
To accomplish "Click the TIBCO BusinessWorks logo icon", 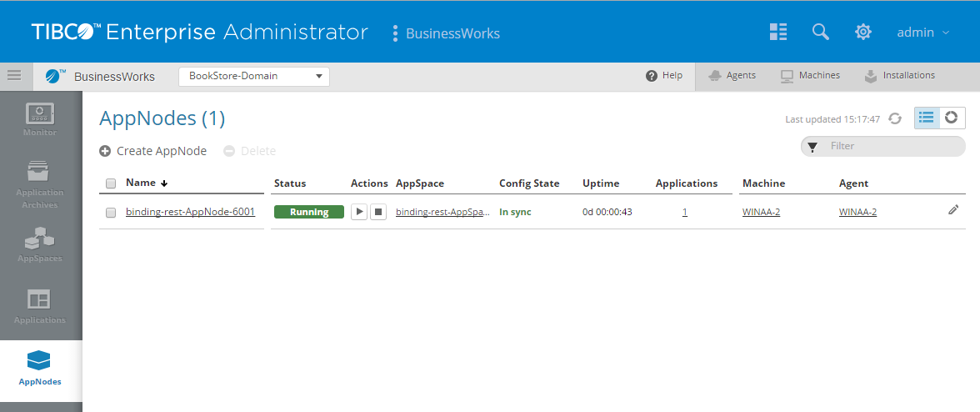I will (55, 76).
